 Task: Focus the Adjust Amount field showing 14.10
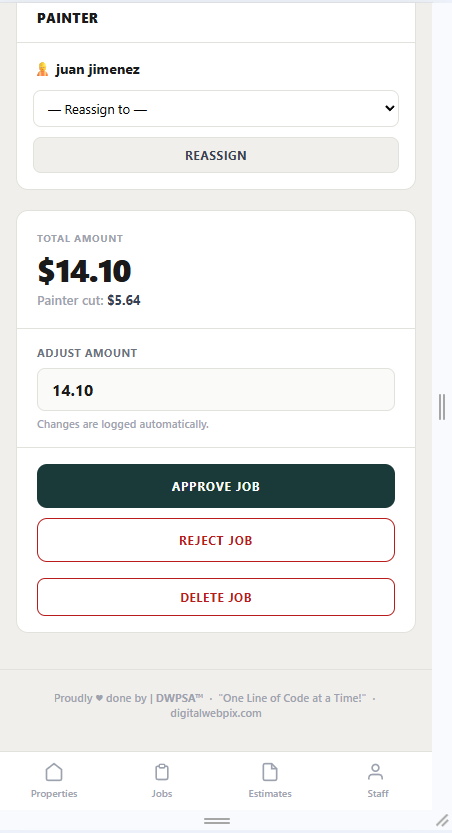click(216, 390)
